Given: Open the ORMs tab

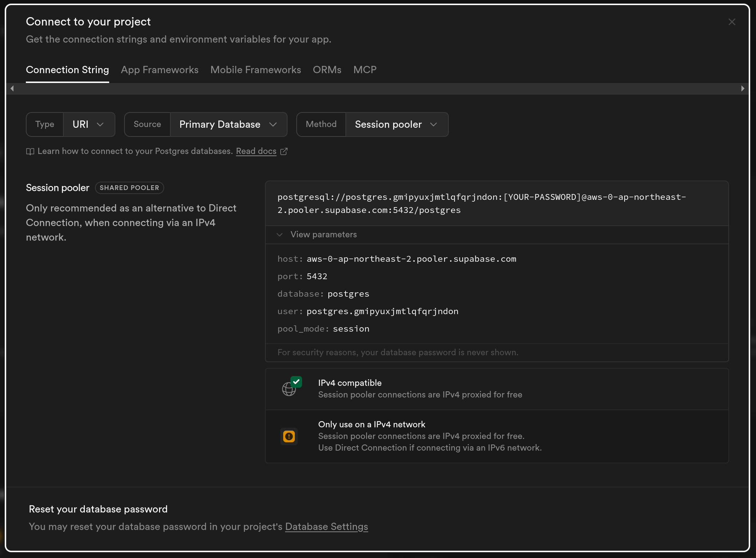Looking at the screenshot, I should pyautogui.click(x=327, y=70).
